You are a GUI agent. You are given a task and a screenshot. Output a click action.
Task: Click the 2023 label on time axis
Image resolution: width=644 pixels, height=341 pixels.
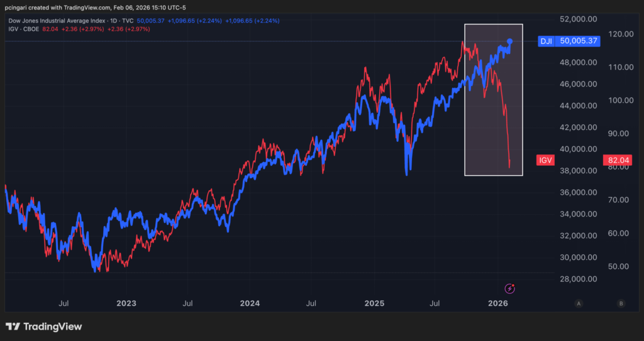click(126, 303)
